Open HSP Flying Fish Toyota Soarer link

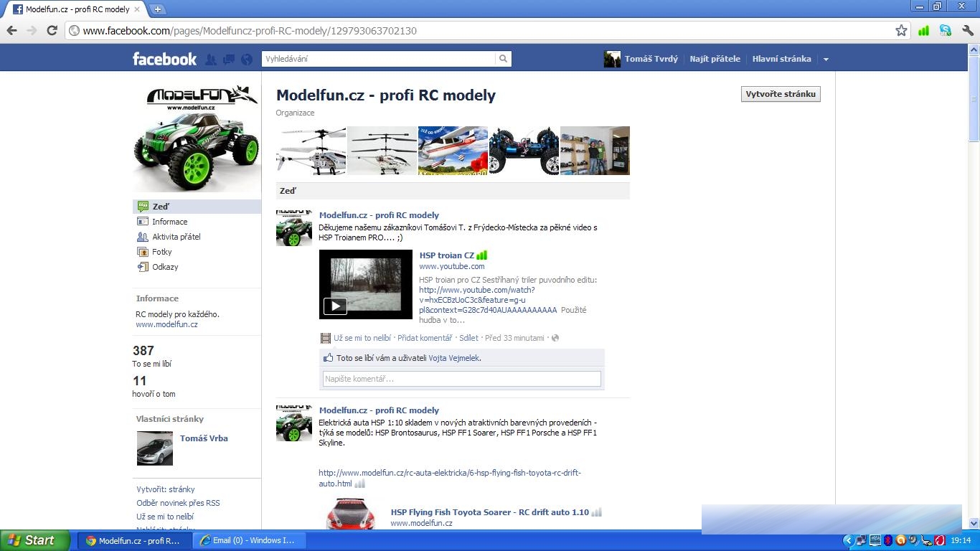tap(490, 512)
